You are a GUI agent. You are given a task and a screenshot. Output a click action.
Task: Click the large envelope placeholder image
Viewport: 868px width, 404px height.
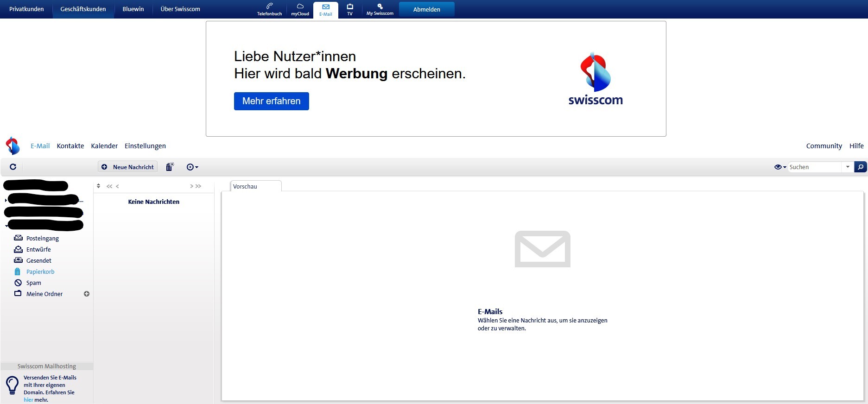[x=542, y=249]
